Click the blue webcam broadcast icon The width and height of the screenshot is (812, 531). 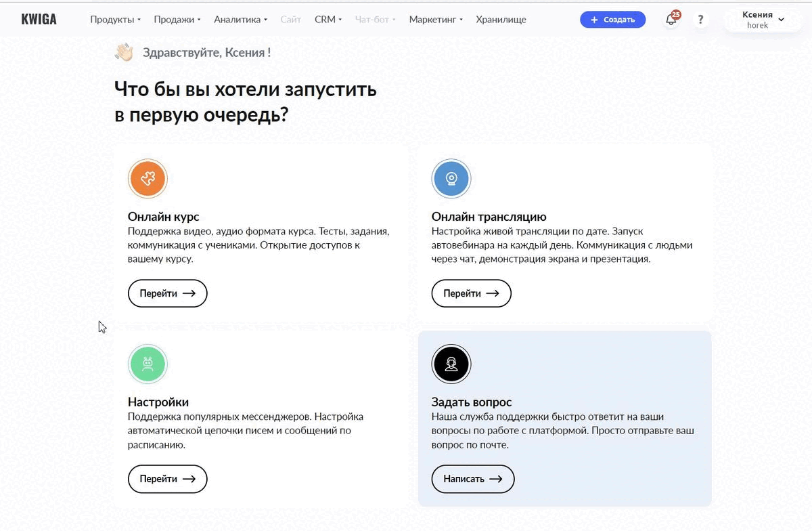[x=451, y=179]
